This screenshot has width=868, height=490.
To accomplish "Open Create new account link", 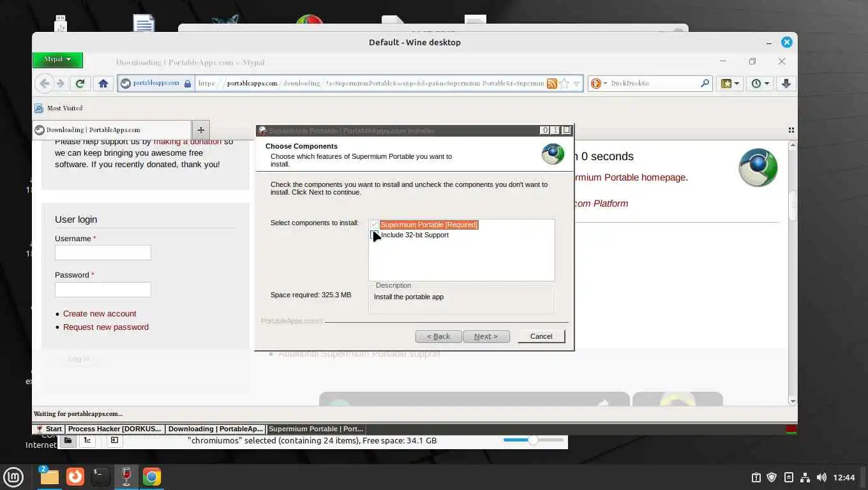I will [x=100, y=313].
